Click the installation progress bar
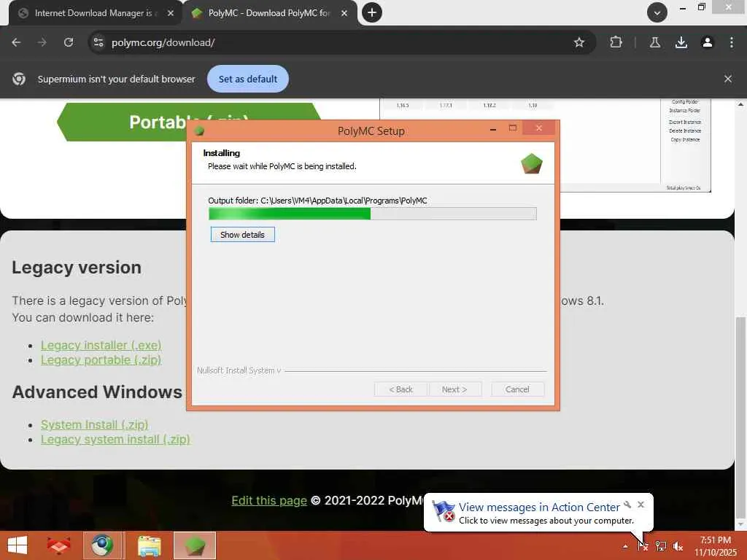747x560 pixels. [x=373, y=214]
